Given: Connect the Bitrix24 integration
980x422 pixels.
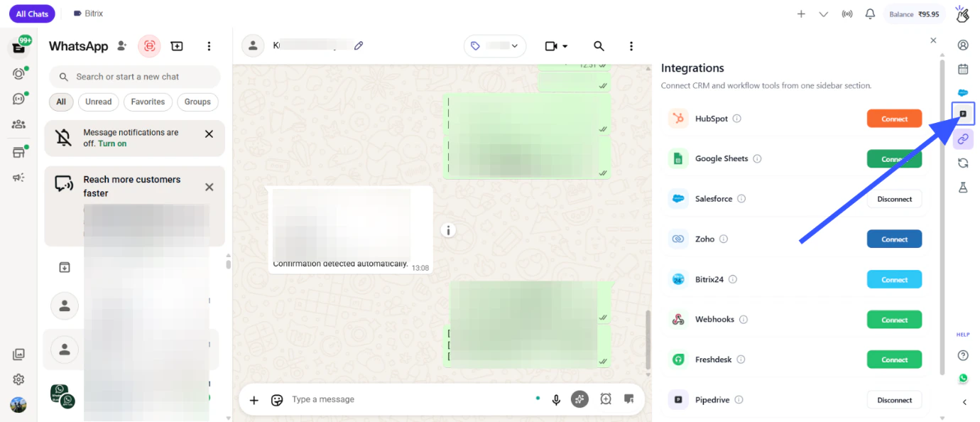Looking at the screenshot, I should click(894, 279).
